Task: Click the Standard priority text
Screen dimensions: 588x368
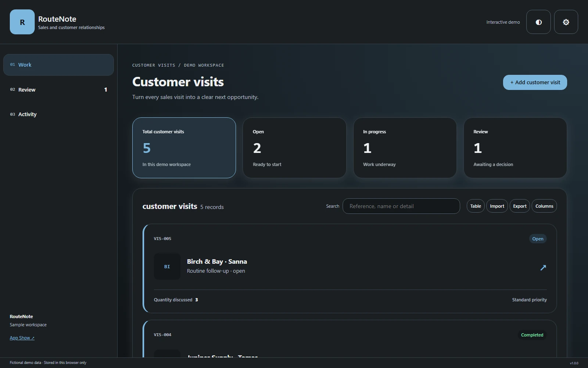Action: pos(529,300)
